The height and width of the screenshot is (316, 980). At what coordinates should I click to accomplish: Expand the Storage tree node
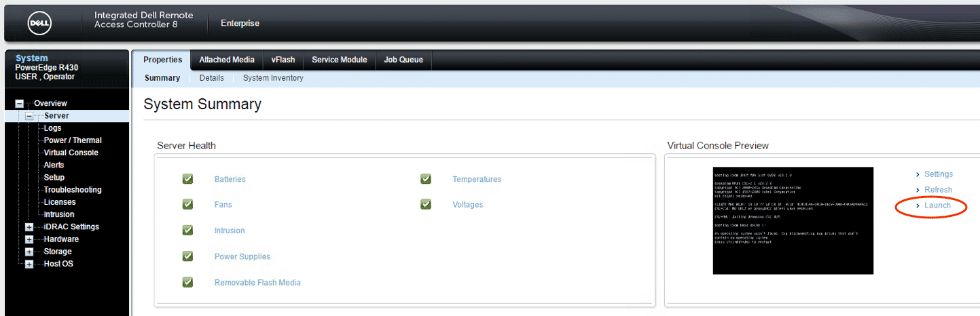click(x=29, y=252)
